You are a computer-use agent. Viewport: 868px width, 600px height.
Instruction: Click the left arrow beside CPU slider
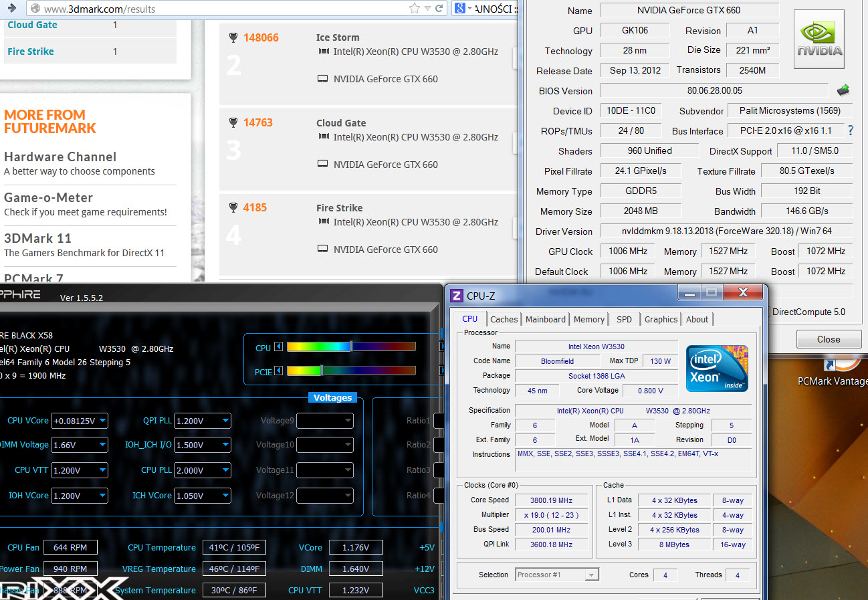279,347
